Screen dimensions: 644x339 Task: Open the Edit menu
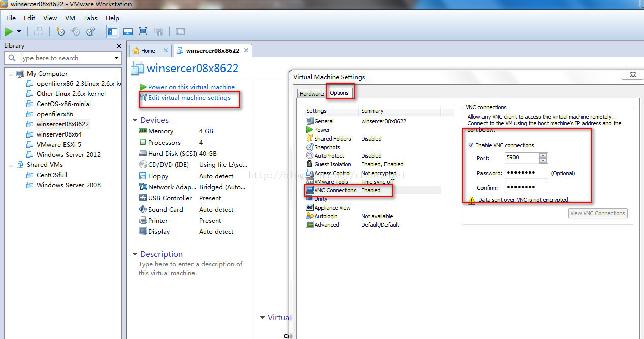(29, 18)
